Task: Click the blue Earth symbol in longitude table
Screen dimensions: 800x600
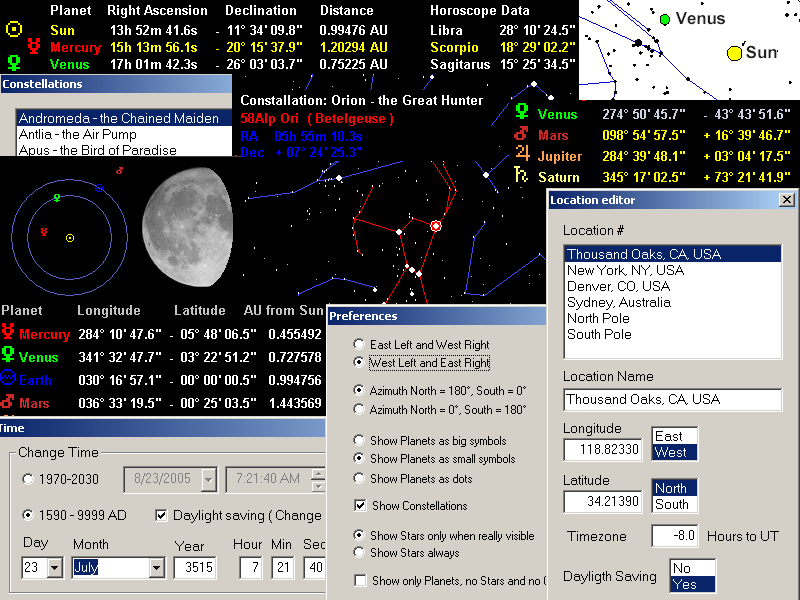Action: coord(8,378)
